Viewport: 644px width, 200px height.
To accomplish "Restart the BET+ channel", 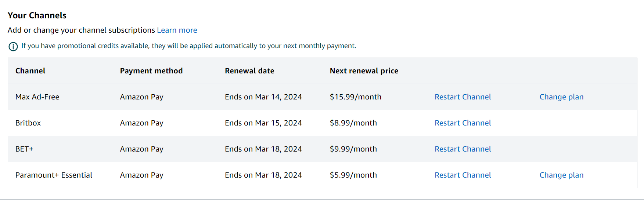I will pyautogui.click(x=463, y=149).
